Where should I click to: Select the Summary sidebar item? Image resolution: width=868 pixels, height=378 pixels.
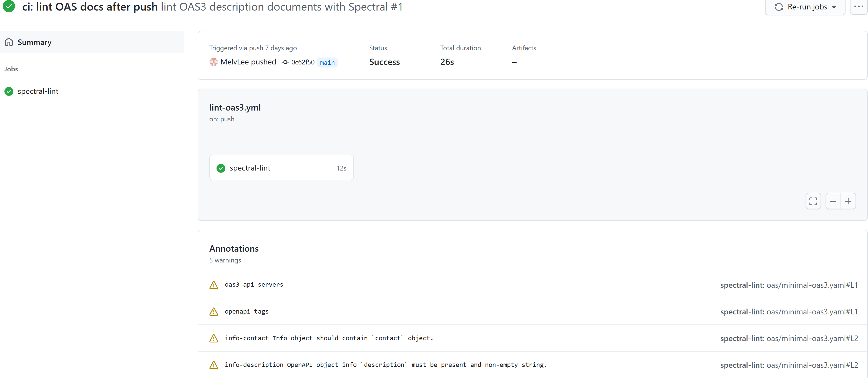pos(92,42)
